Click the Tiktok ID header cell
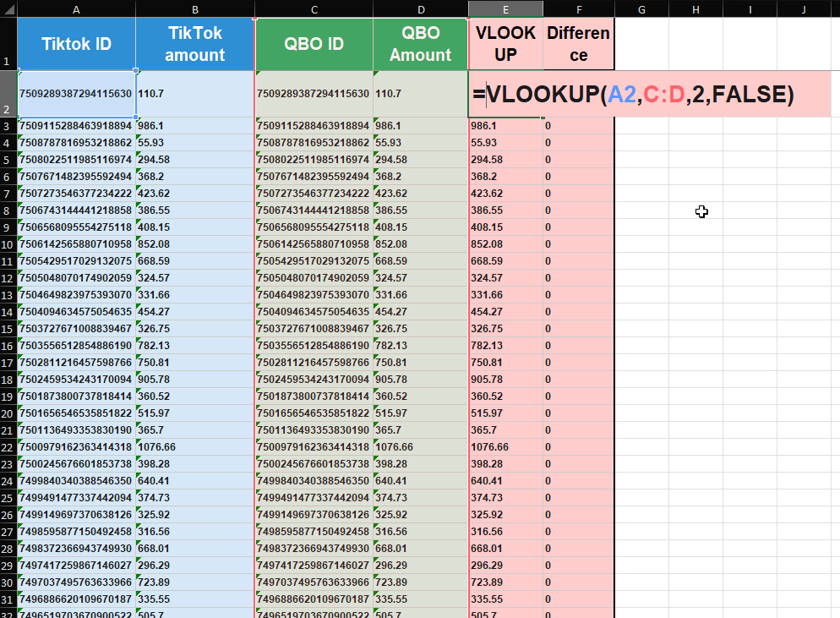 pyautogui.click(x=76, y=44)
